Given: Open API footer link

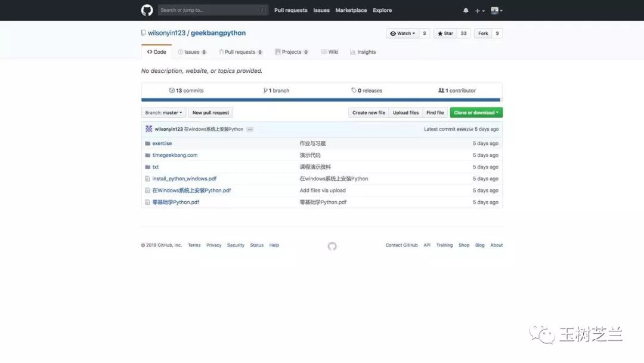Looking at the screenshot, I should click(x=427, y=245).
